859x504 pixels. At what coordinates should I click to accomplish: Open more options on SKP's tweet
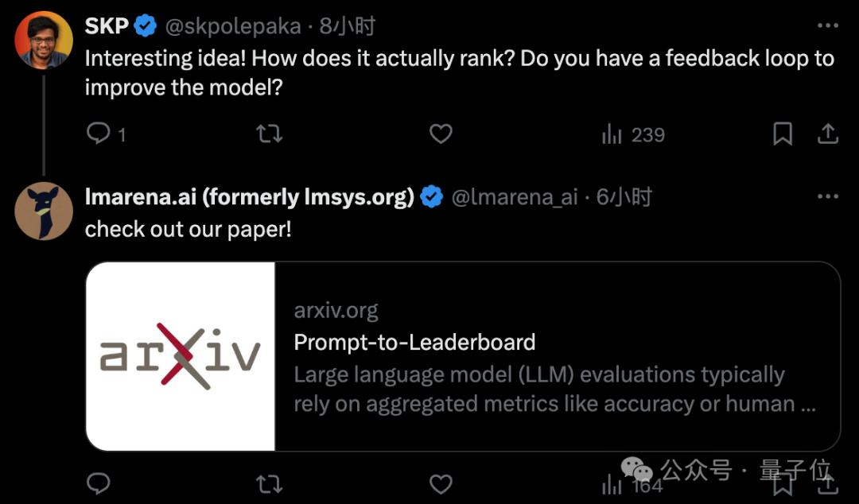(x=828, y=26)
